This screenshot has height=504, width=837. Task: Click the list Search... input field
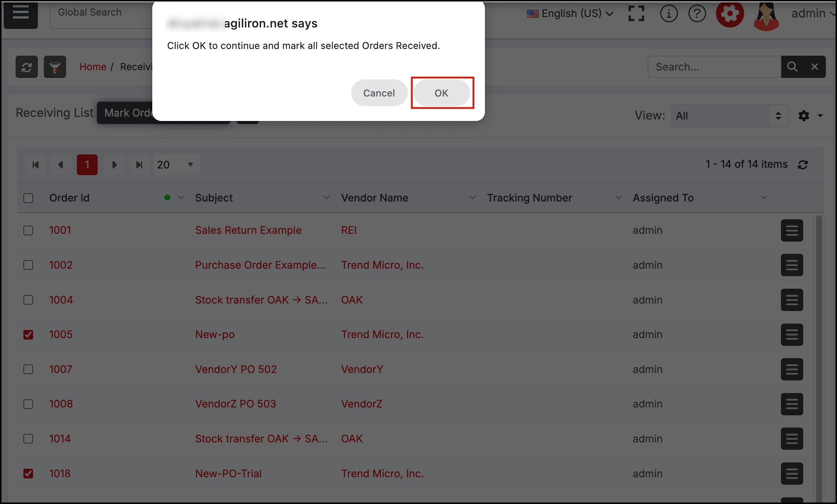click(x=714, y=67)
